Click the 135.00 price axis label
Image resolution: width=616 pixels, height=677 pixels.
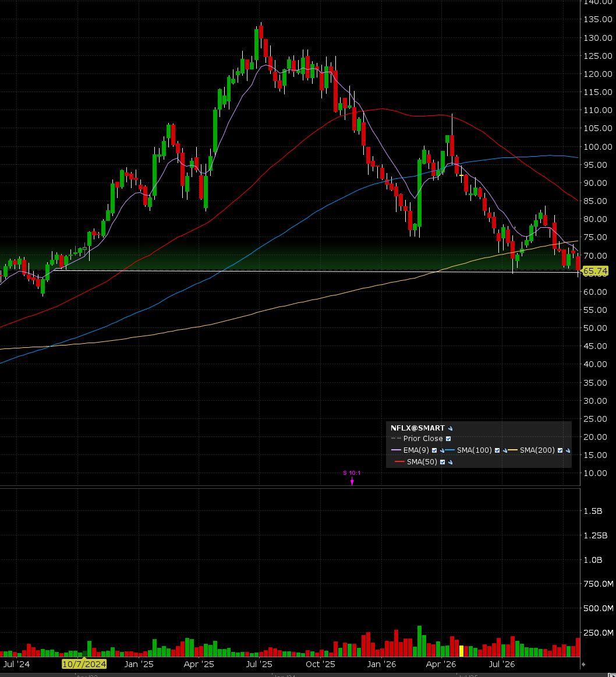coord(598,19)
